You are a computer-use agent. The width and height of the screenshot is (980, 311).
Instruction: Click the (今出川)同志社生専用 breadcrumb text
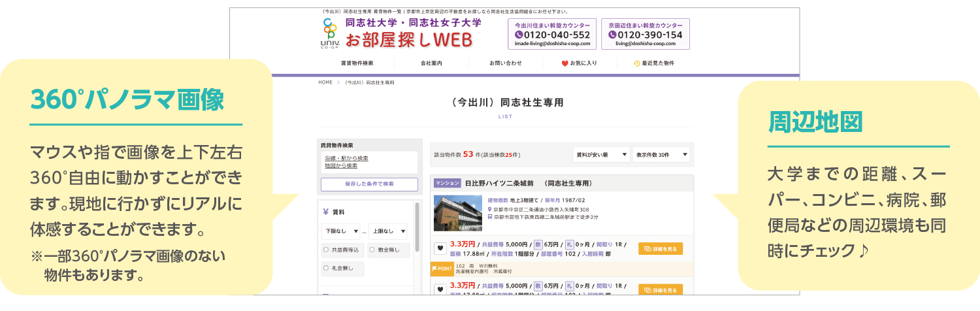pos(369,83)
